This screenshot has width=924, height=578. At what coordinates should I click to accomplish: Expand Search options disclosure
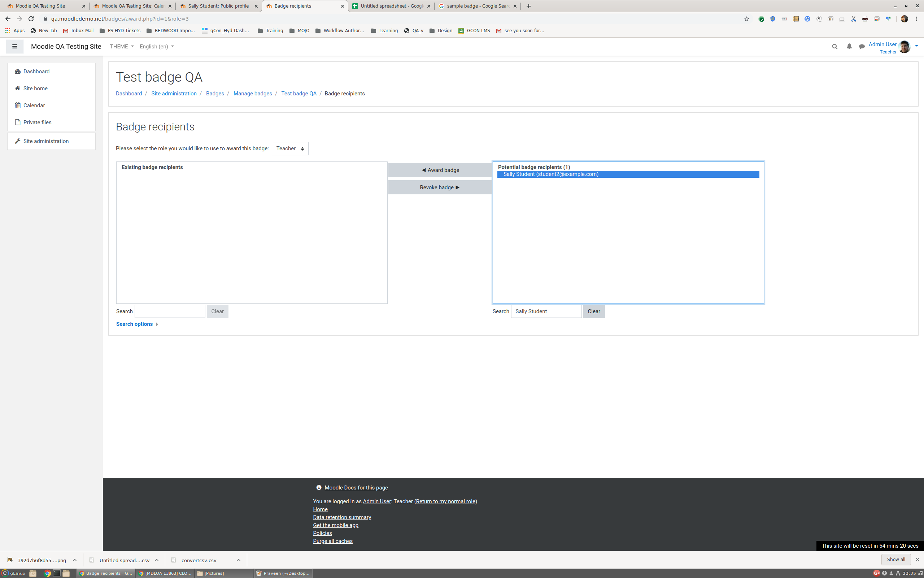pos(137,324)
